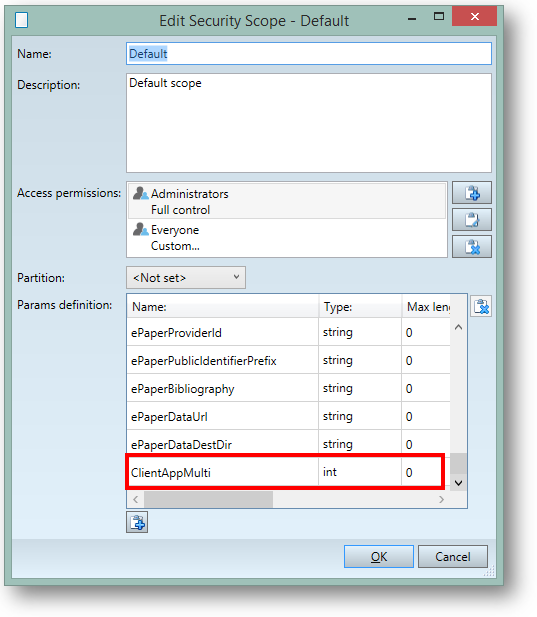Click the delete parameter definition icon
The width and height of the screenshot is (537, 617).
click(x=481, y=307)
